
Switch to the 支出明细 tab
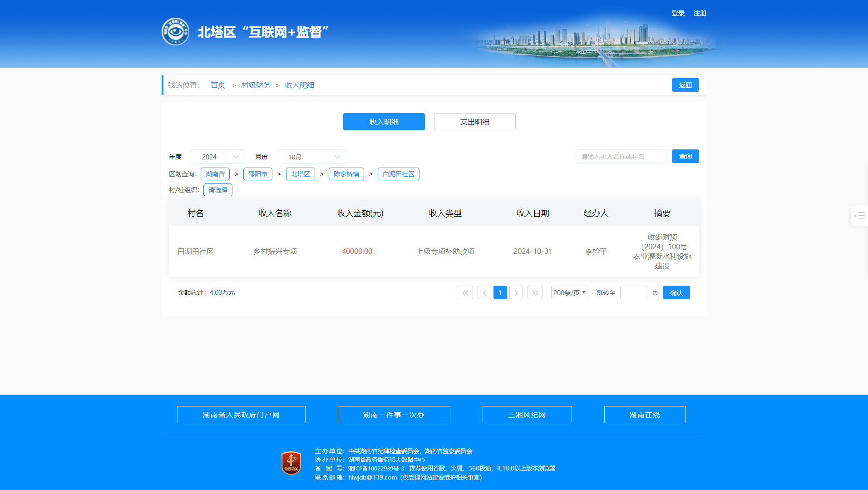474,122
